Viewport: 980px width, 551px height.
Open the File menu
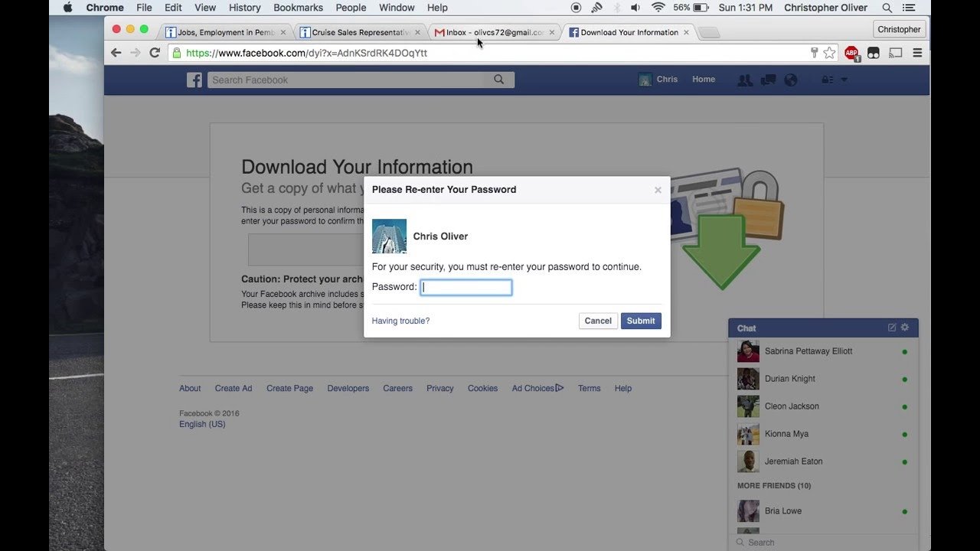144,8
